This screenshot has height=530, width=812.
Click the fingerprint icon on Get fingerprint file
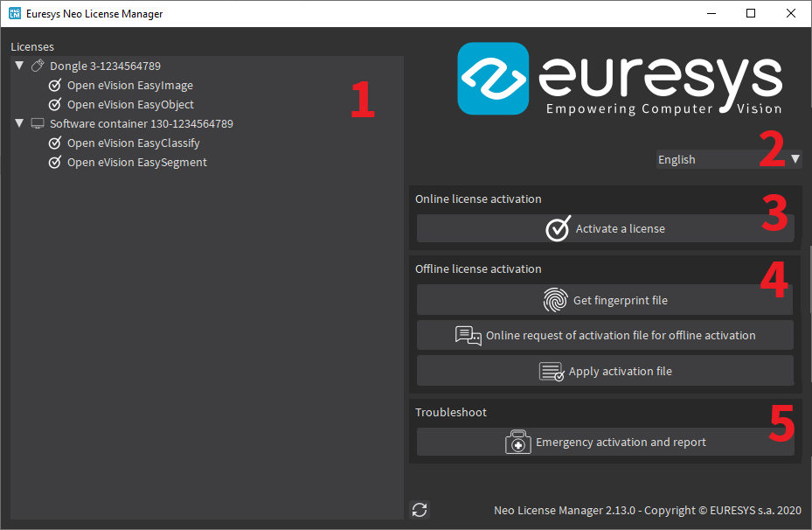[x=556, y=300]
